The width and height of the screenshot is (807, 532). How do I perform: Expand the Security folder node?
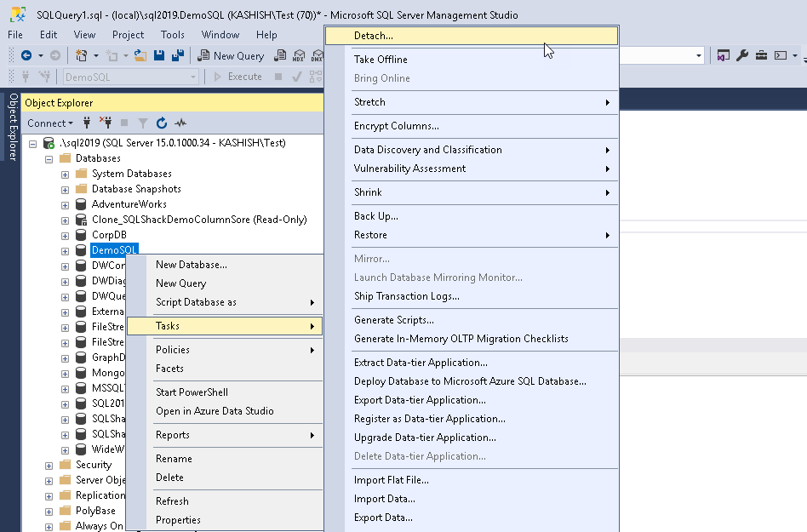pos(49,465)
